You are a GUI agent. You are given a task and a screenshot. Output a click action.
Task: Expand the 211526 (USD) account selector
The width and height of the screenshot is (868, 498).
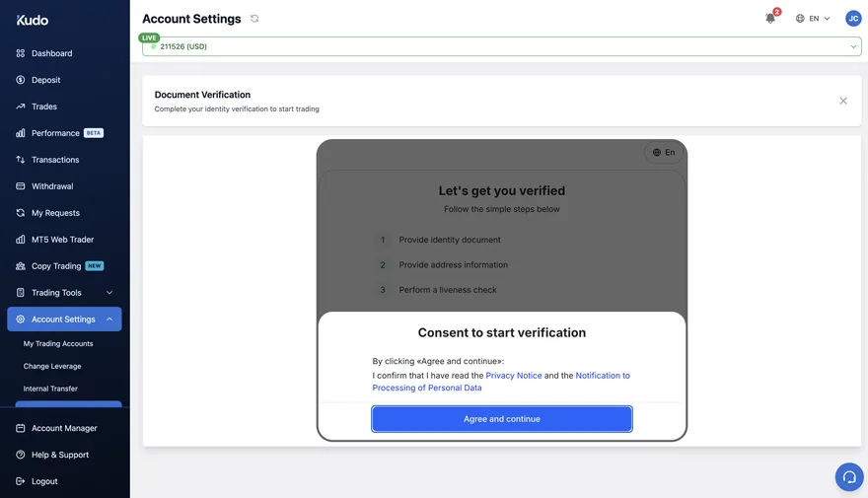coord(501,46)
